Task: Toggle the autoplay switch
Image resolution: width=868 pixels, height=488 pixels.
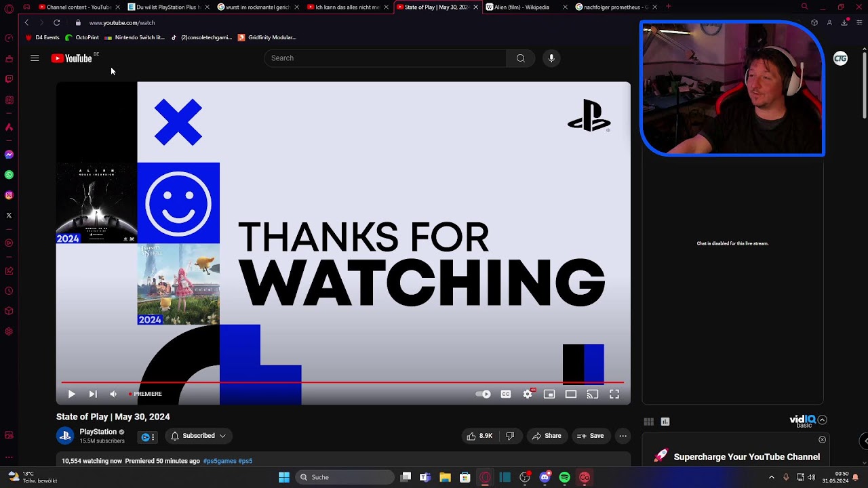Action: tap(483, 394)
